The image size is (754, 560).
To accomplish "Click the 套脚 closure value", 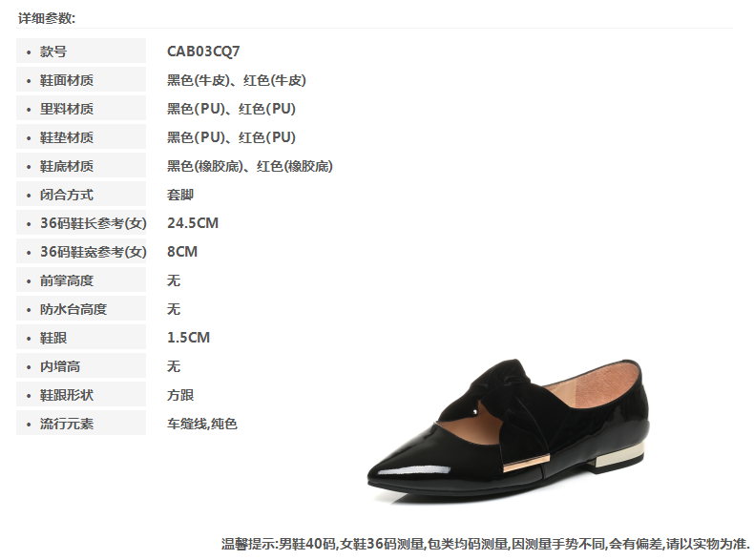I will point(180,195).
